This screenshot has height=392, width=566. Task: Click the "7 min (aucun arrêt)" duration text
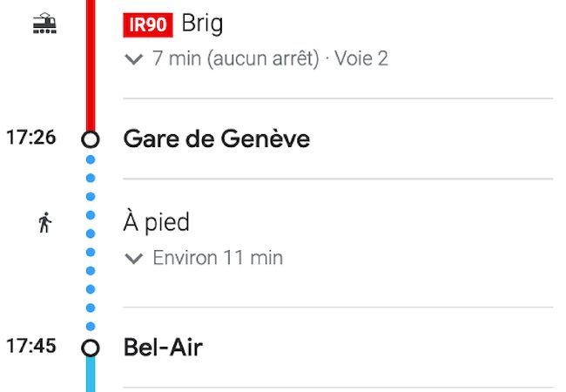(x=235, y=59)
